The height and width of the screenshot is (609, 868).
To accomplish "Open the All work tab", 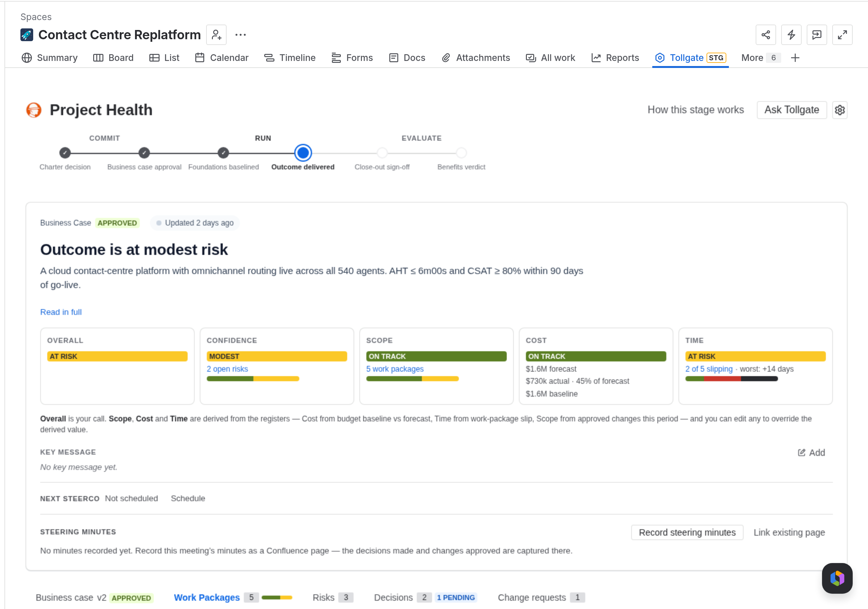I will tap(550, 58).
